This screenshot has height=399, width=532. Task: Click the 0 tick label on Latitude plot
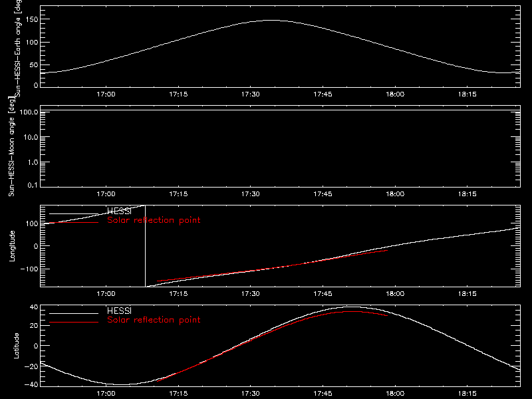tap(36, 346)
